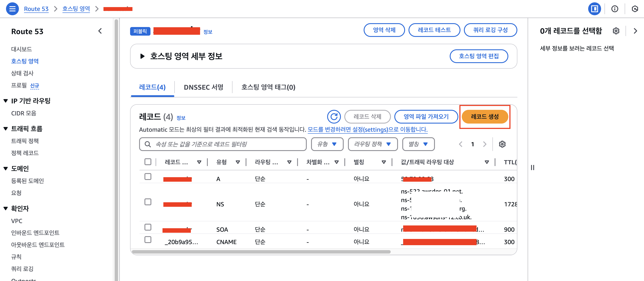Viewport: 644px width, 281px height.
Task: Open the records table preferences gear
Action: tap(502, 144)
